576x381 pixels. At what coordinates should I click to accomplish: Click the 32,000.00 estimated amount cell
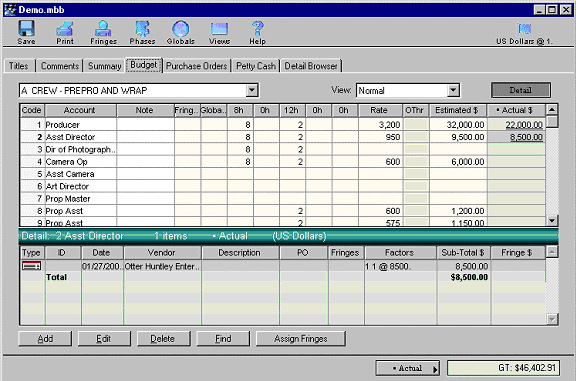coord(458,125)
